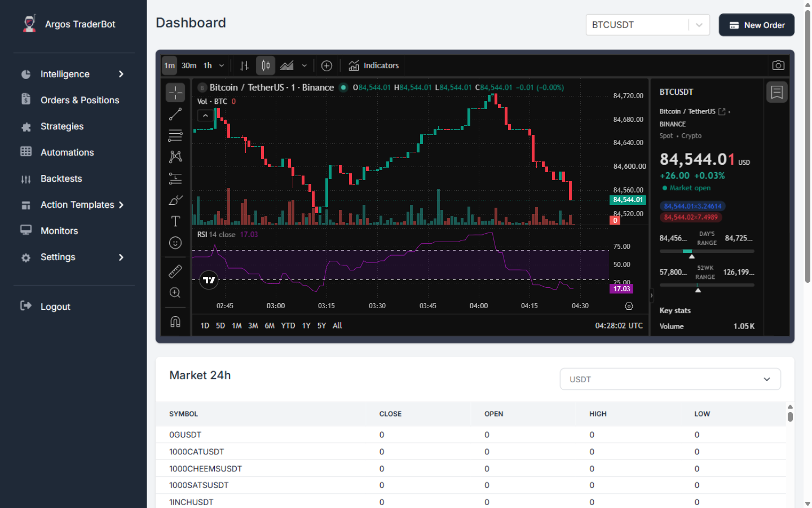Open the forecasting and measurement tools
Image resolution: width=812 pixels, height=508 pixels.
pyautogui.click(x=175, y=179)
